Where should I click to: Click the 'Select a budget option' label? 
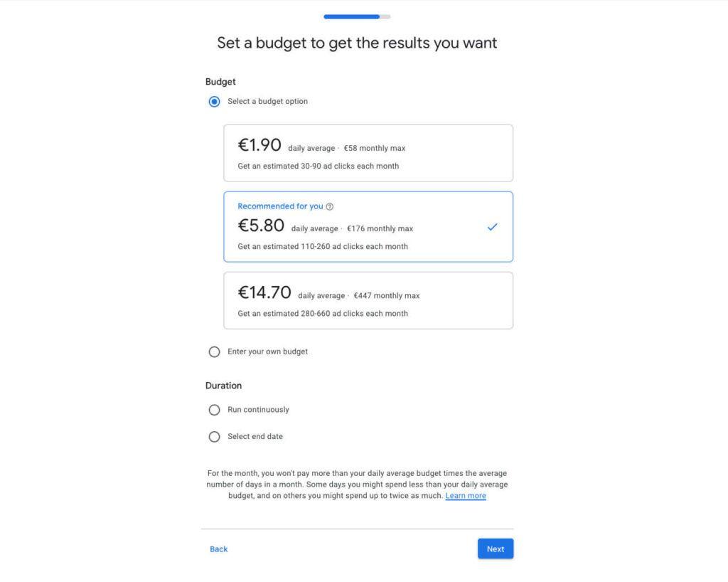267,101
